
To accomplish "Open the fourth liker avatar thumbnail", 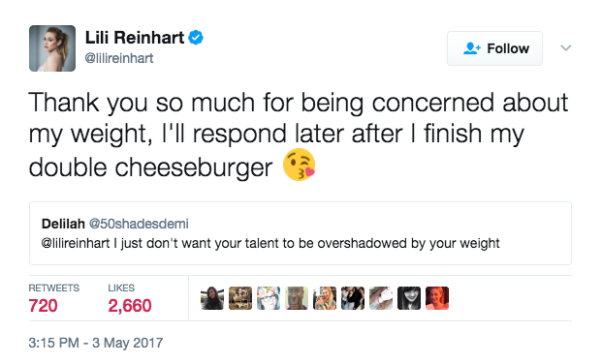I will (297, 298).
